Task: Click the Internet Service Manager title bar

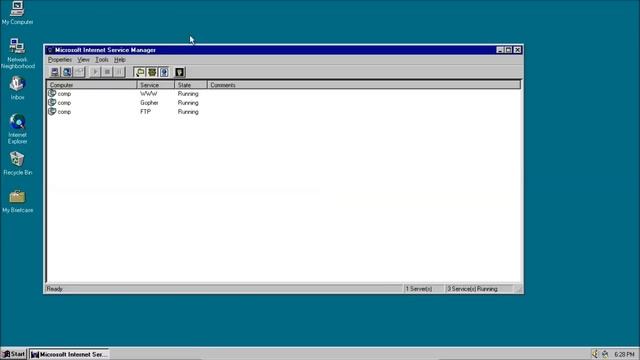Action: 284,50
